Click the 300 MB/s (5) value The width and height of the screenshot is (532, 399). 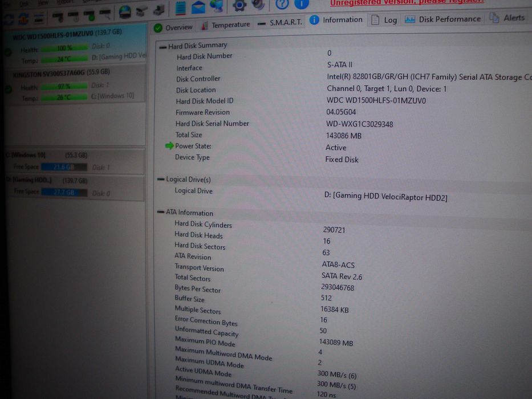(x=336, y=385)
